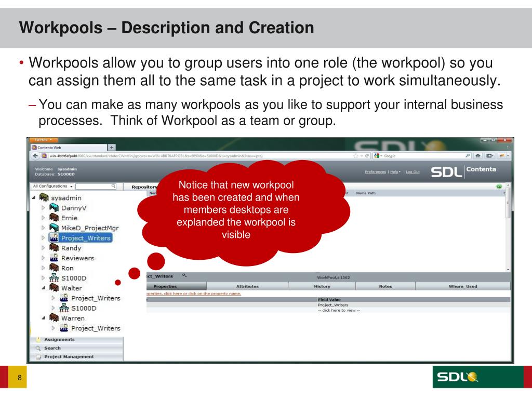The width and height of the screenshot is (532, 399).
Task: Open the Firefox application menu
Action: pos(43,140)
